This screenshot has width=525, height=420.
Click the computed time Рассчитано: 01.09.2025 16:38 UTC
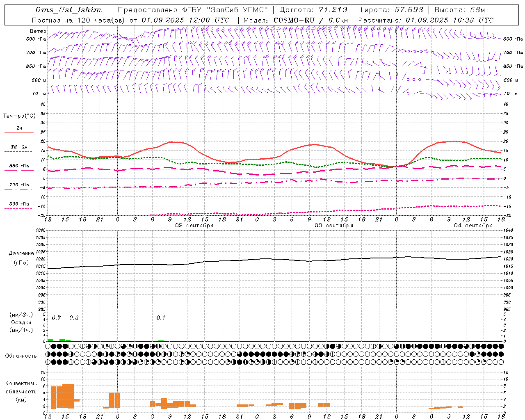426,20
